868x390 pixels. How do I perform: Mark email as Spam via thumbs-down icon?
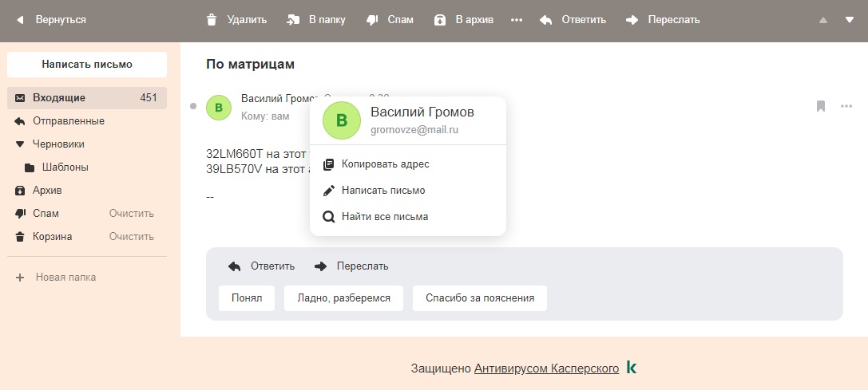tap(372, 20)
